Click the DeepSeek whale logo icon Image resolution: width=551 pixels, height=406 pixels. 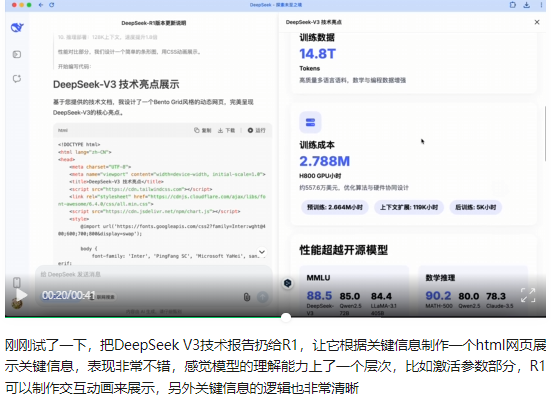[x=17, y=27]
